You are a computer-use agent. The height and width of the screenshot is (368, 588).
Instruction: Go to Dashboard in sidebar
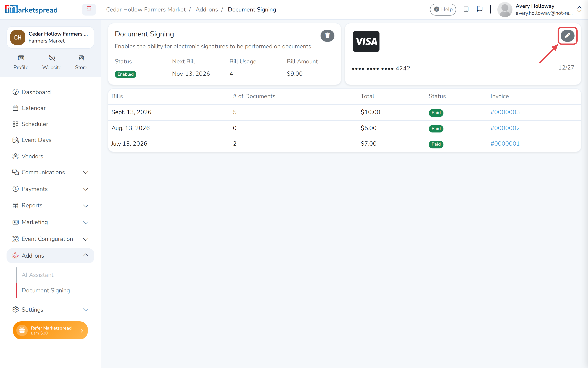(50, 92)
